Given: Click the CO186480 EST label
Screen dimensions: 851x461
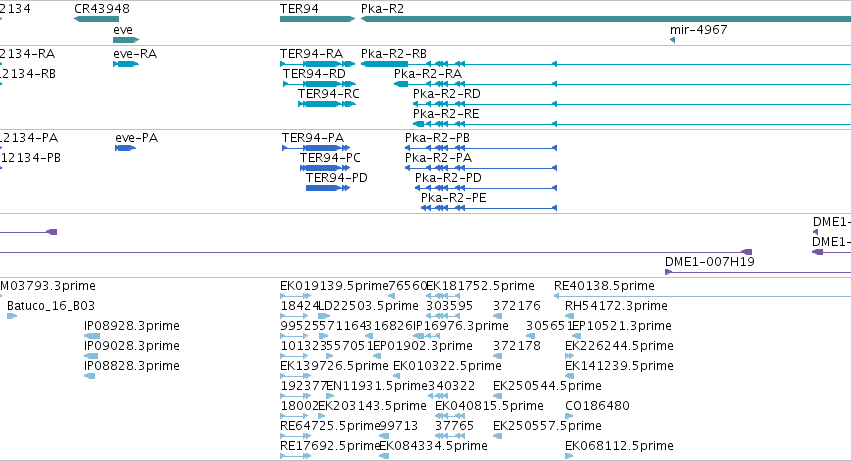Looking at the screenshot, I should click(x=597, y=406).
